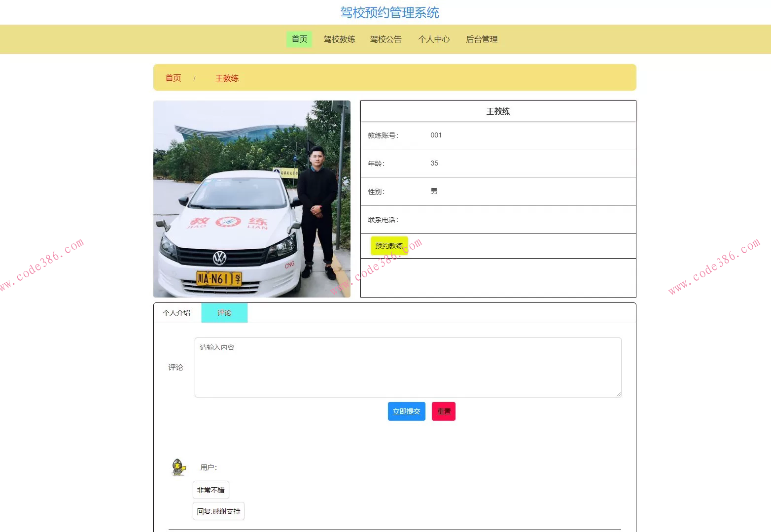Viewport: 771px width, 532px height.
Task: Click the 预约教练 booking button
Action: coord(389,245)
